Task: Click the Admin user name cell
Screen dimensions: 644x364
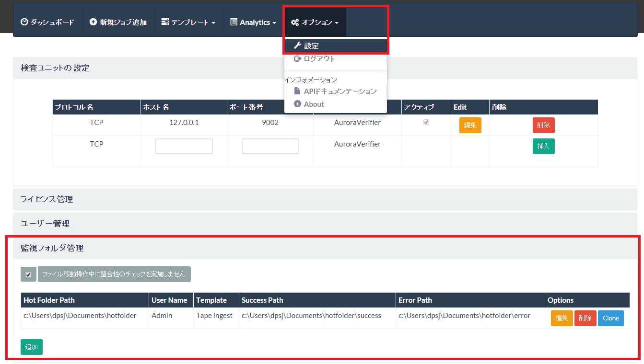Action: click(162, 315)
